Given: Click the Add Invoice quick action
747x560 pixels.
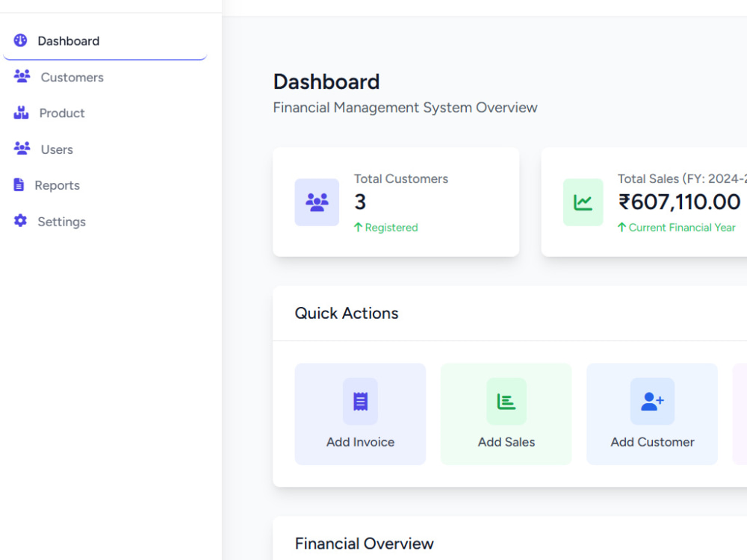Looking at the screenshot, I should pyautogui.click(x=360, y=414).
